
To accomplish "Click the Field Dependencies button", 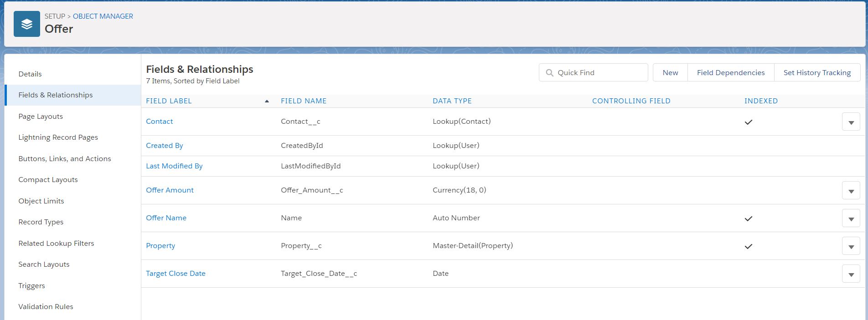I will (730, 73).
